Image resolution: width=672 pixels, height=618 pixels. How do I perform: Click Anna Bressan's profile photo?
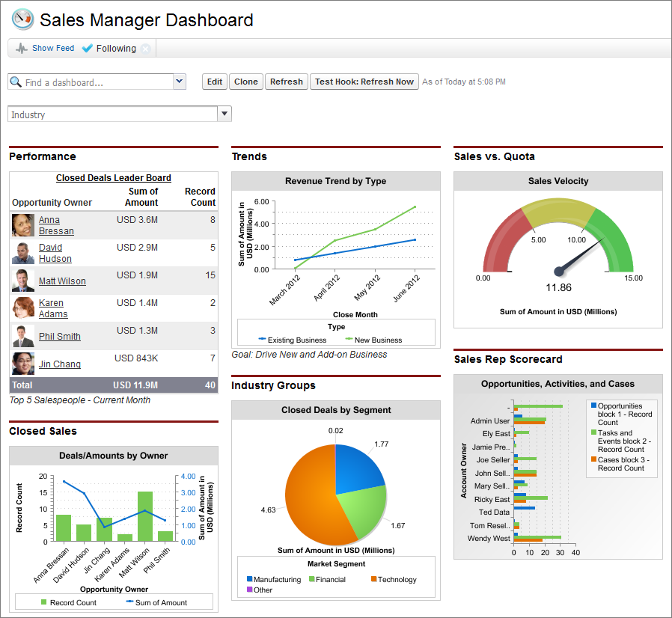tap(23, 225)
